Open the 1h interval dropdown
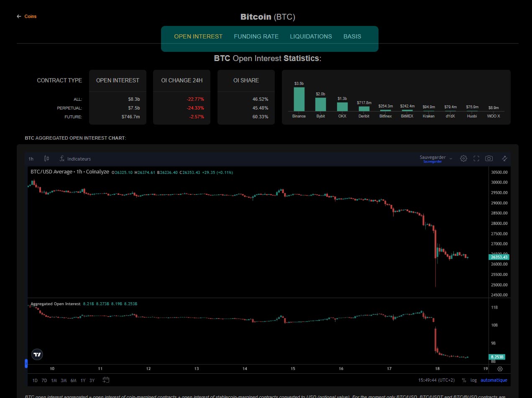Viewport: 532px width, 398px height. point(31,159)
